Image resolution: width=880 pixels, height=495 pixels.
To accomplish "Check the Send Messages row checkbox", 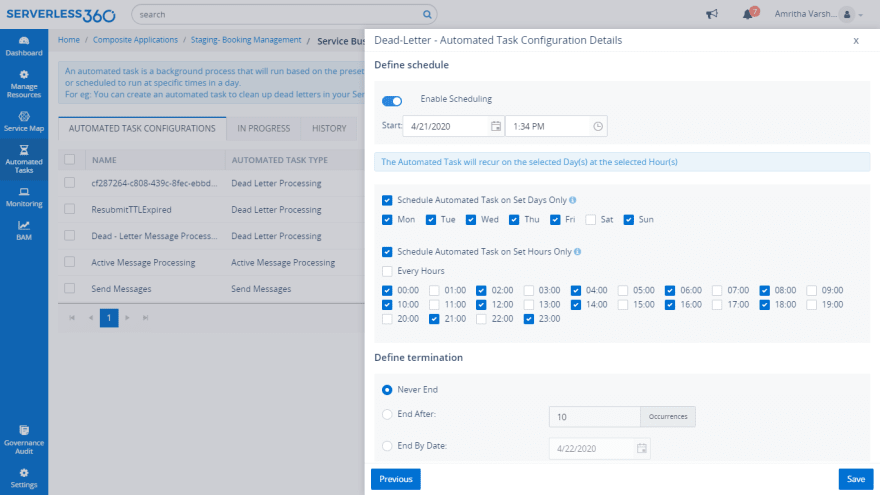I will (70, 288).
